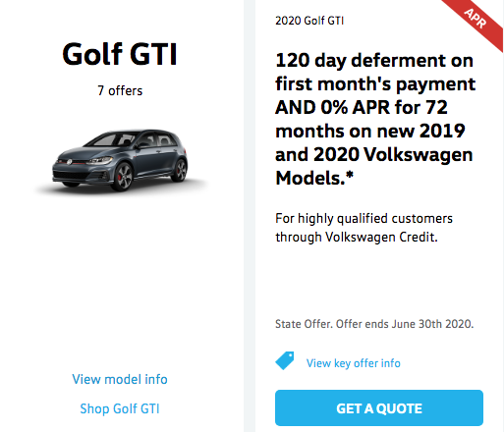Click the blue price tag icon
The height and width of the screenshot is (432, 504).
(285, 360)
